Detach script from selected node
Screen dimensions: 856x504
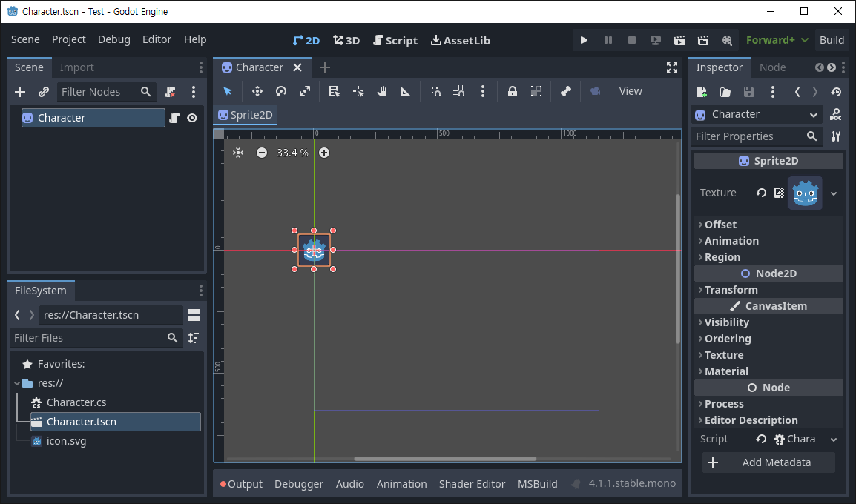pyautogui.click(x=171, y=92)
